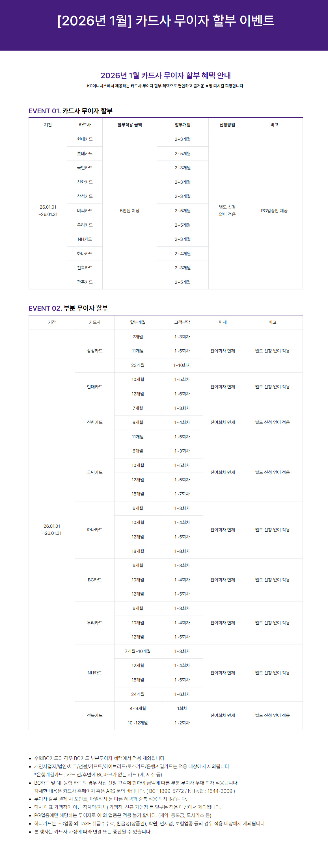
Task: Click the '24개월' installment cell
Action: pyautogui.click(x=137, y=694)
